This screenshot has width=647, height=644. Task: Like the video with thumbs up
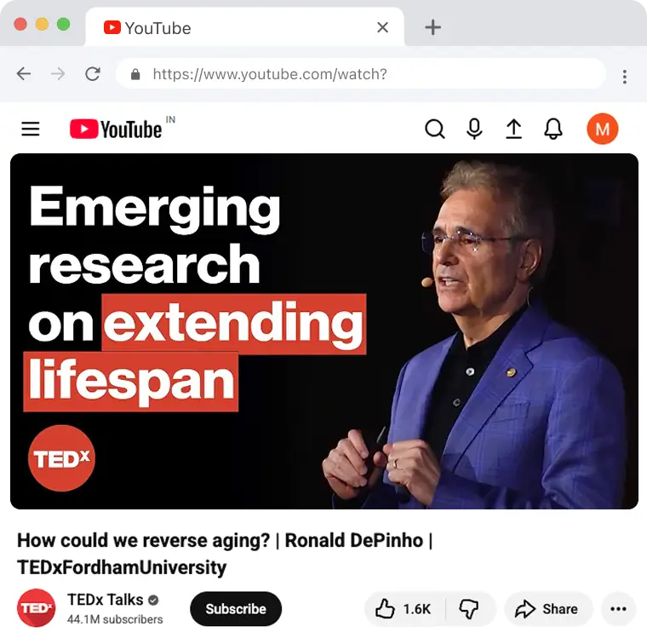pyautogui.click(x=404, y=609)
